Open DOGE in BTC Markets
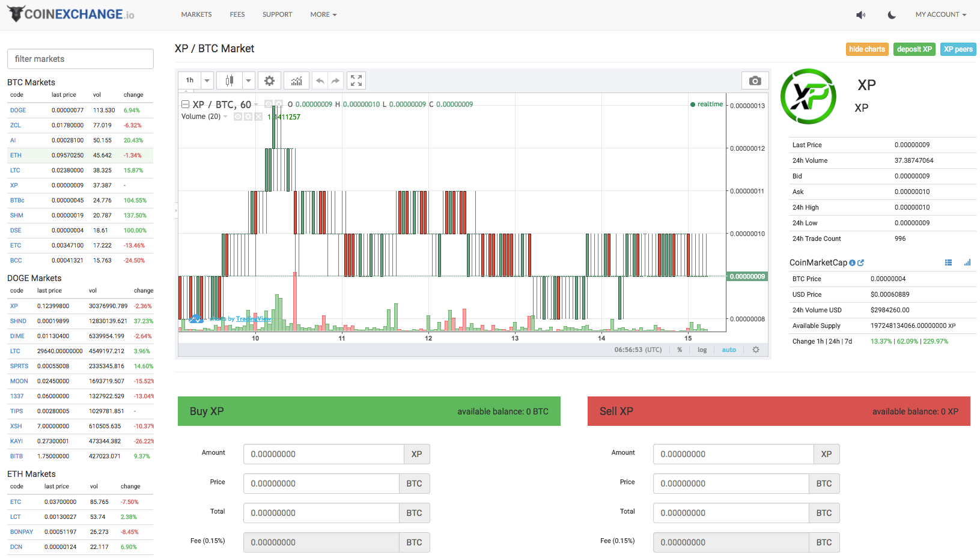Image resolution: width=980 pixels, height=558 pixels. coord(18,111)
